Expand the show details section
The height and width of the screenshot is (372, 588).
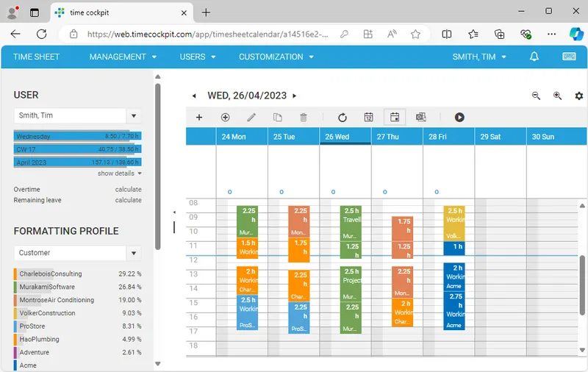(119, 174)
